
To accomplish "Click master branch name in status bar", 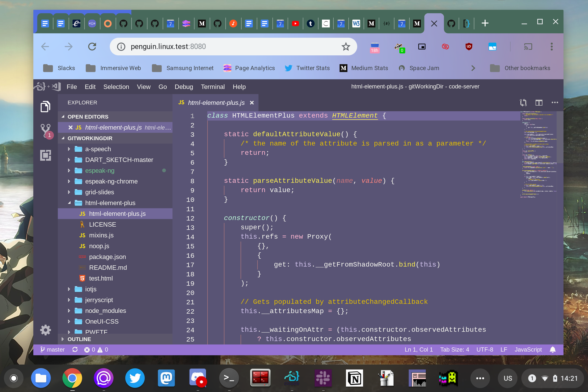I will tap(56, 350).
